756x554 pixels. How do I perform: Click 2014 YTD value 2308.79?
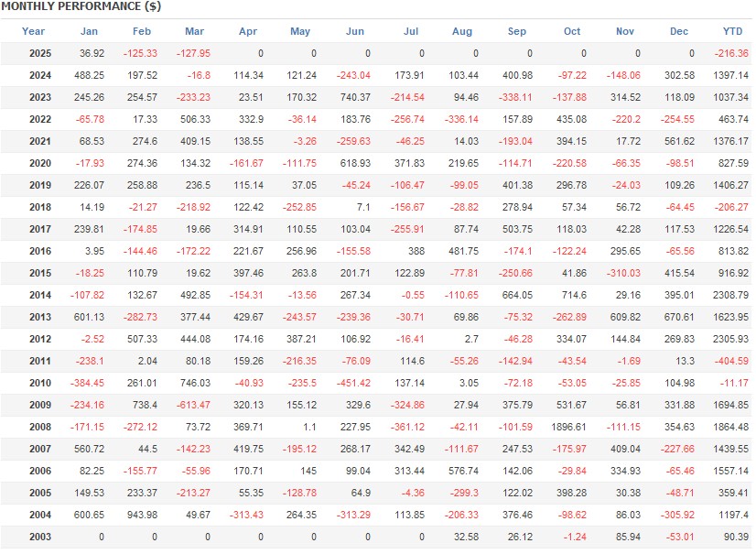pyautogui.click(x=730, y=295)
